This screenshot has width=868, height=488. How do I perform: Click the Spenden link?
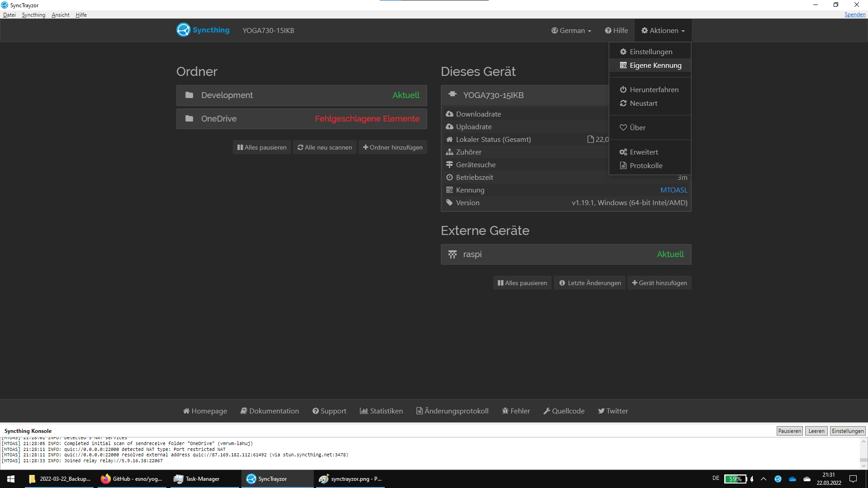(x=855, y=14)
